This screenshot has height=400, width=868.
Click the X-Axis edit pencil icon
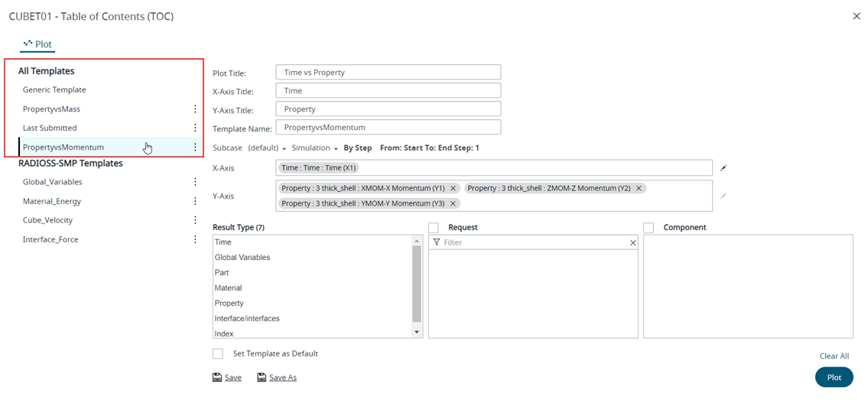click(723, 168)
